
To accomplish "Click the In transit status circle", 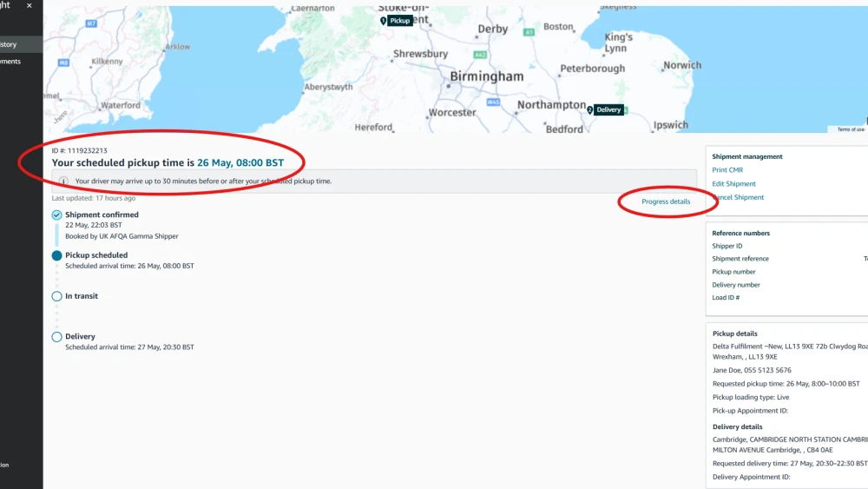I will pyautogui.click(x=56, y=296).
